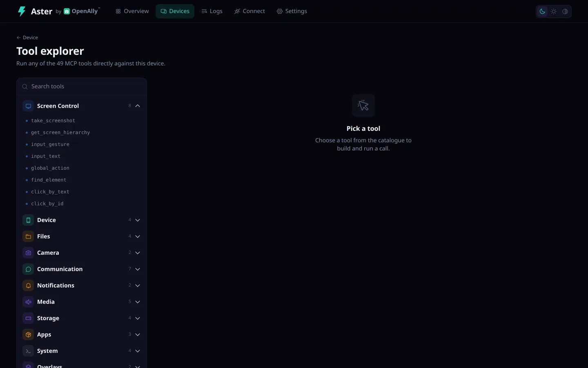The width and height of the screenshot is (588, 368).
Task: Select the click_by_id tool
Action: (82, 204)
